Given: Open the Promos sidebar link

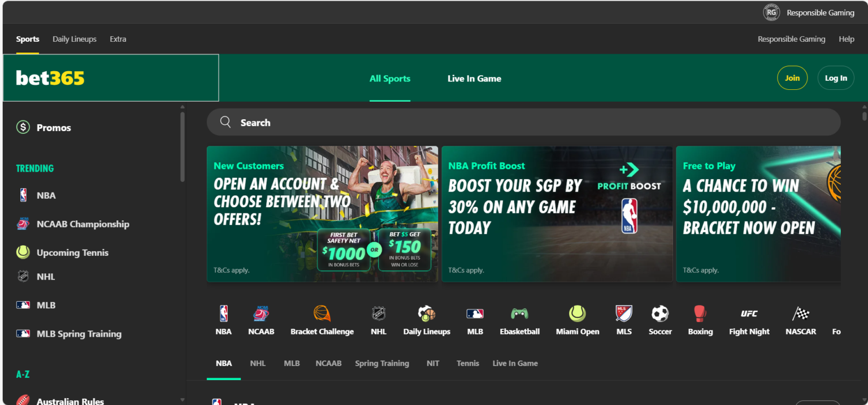Looking at the screenshot, I should click(54, 128).
